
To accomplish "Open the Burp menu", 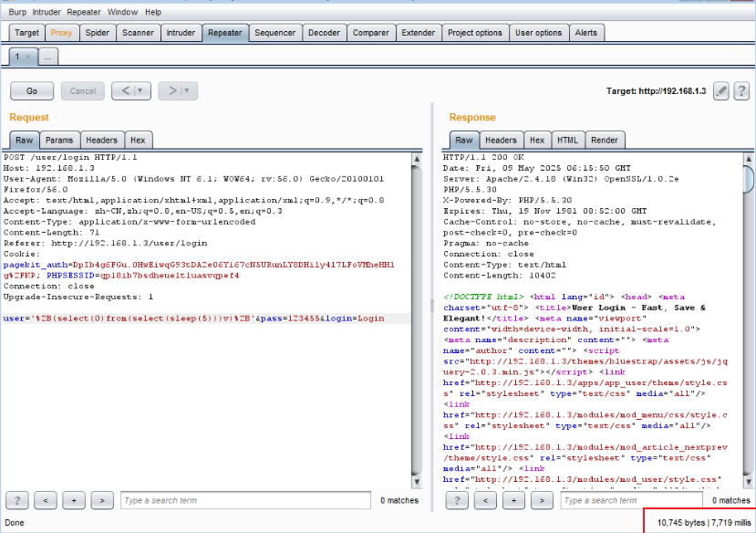I will tap(17, 12).
